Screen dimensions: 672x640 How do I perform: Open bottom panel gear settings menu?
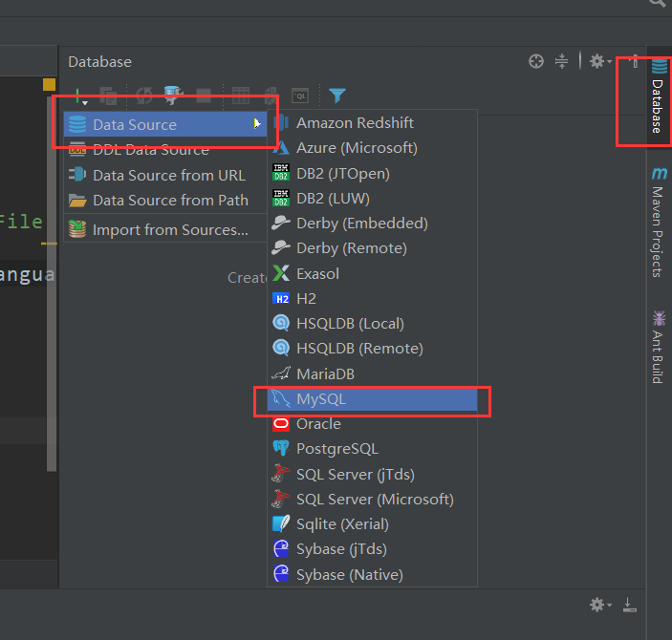click(600, 605)
